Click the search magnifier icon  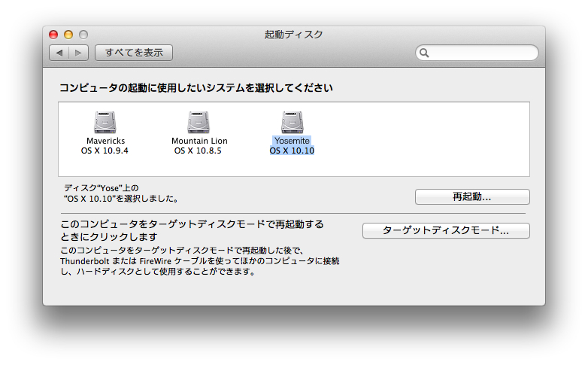tap(424, 53)
